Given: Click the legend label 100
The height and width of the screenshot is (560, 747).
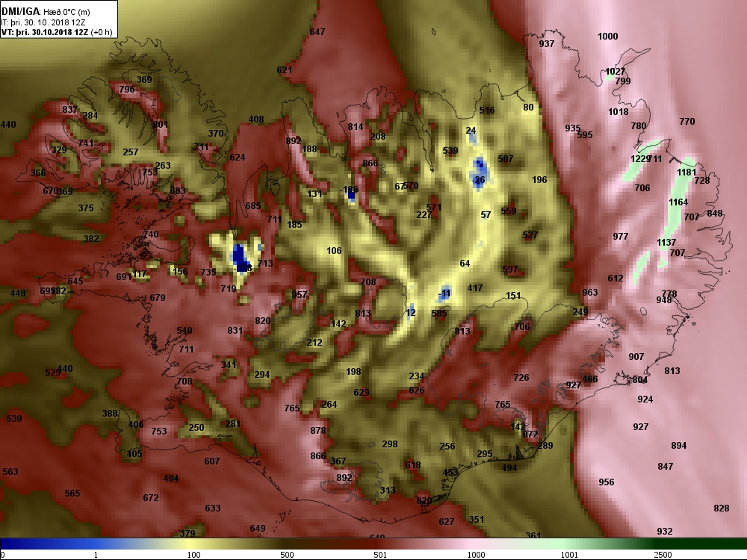Looking at the screenshot, I should point(193,555).
